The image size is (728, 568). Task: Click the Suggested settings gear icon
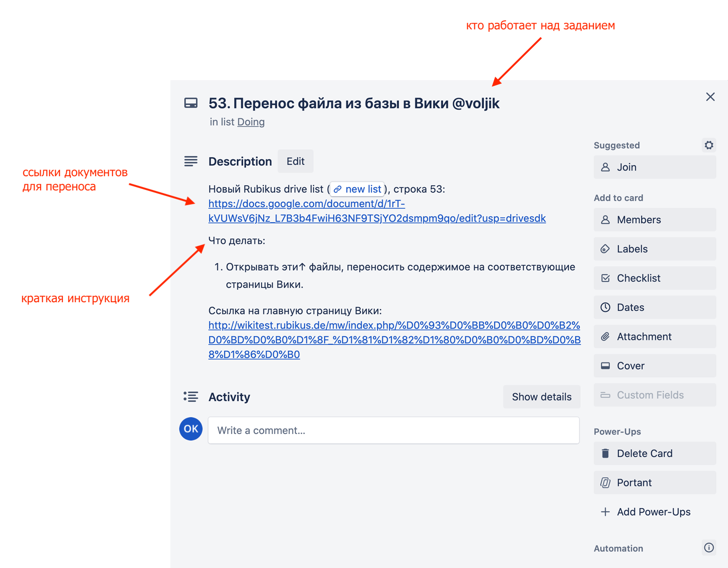click(709, 145)
